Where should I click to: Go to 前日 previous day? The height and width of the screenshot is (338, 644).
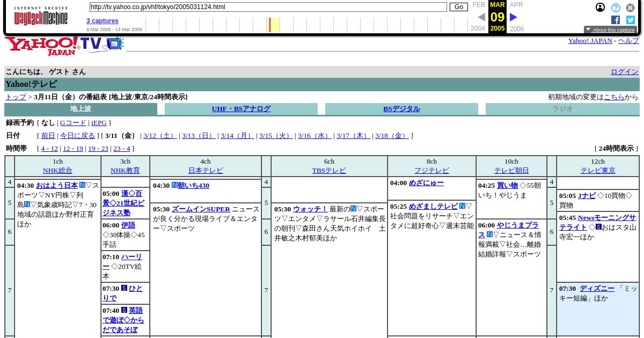tap(48, 136)
